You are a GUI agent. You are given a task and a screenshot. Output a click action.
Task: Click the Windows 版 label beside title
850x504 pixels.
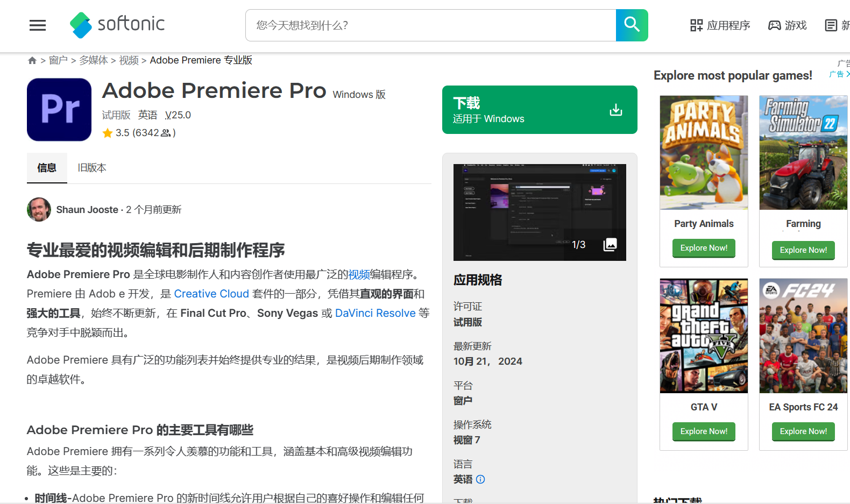[x=359, y=95]
